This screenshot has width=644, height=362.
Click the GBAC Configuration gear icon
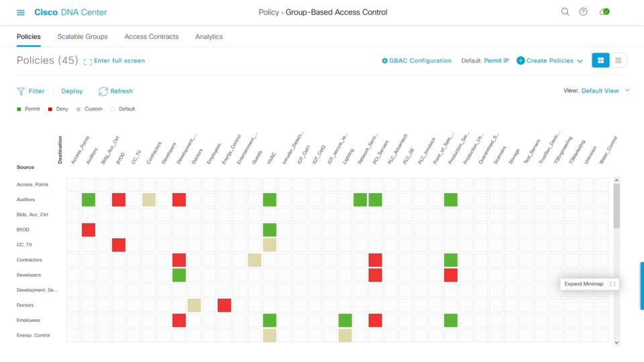[384, 61]
